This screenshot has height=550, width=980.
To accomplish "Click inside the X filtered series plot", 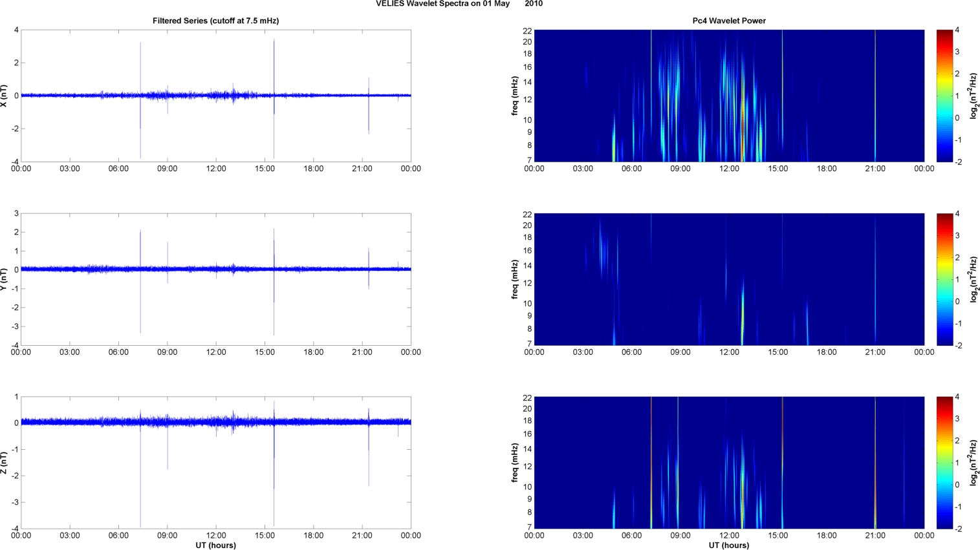I will point(216,96).
